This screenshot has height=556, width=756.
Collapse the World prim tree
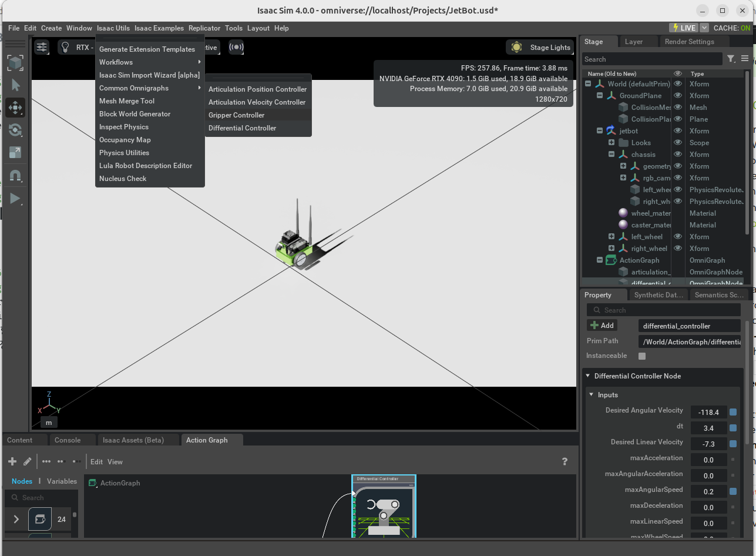[588, 84]
